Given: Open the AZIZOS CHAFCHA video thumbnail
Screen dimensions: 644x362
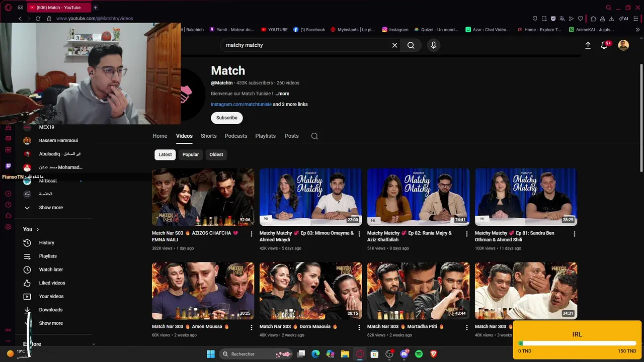Looking at the screenshot, I should (203, 197).
